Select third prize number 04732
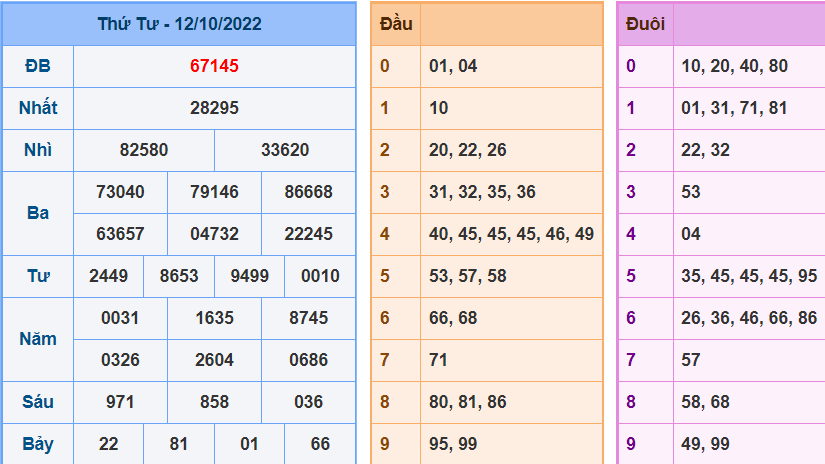 point(214,234)
